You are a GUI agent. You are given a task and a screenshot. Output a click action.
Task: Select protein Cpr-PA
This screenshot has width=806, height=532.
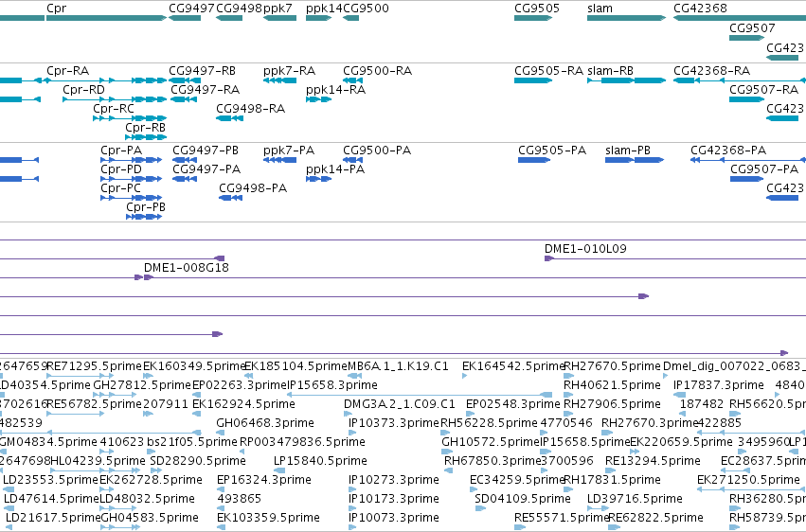131,160
